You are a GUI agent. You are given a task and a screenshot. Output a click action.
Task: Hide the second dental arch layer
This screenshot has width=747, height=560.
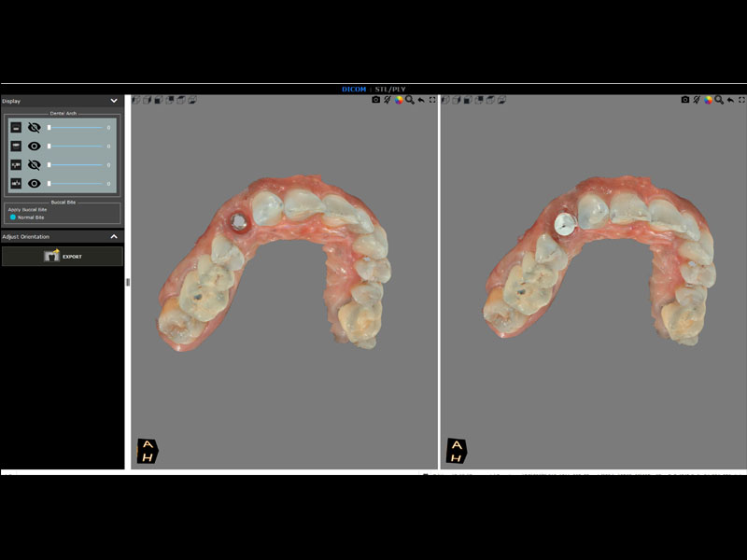34,146
